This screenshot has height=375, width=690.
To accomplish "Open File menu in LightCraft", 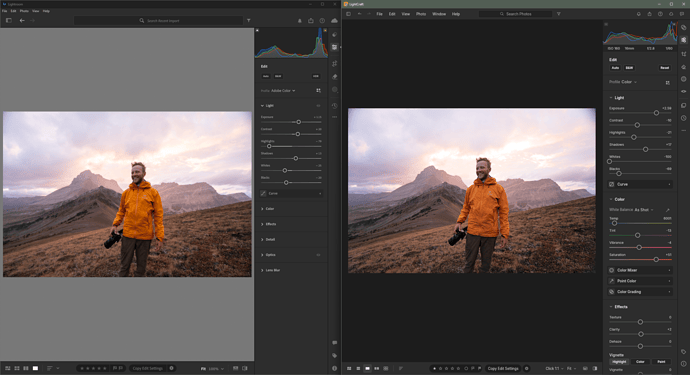I will point(379,14).
